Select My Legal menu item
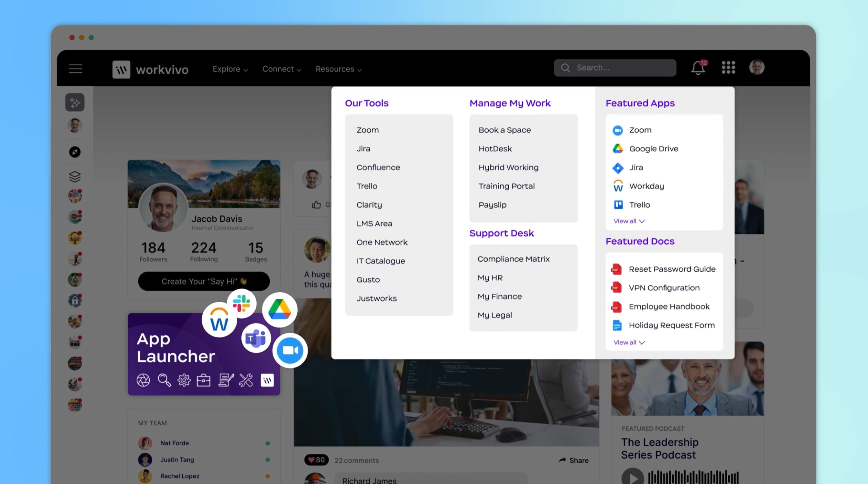The image size is (868, 484). tap(495, 315)
